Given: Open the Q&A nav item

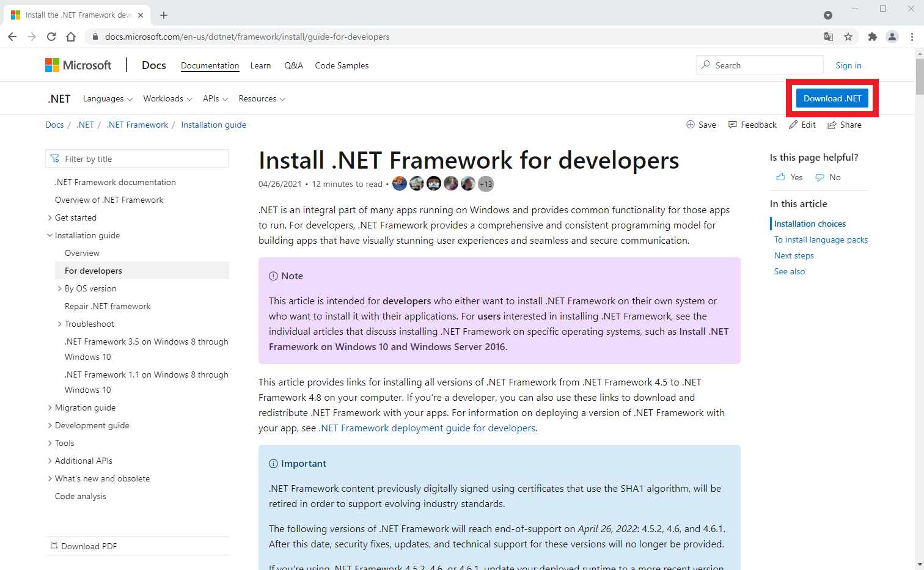Looking at the screenshot, I should pos(293,65).
